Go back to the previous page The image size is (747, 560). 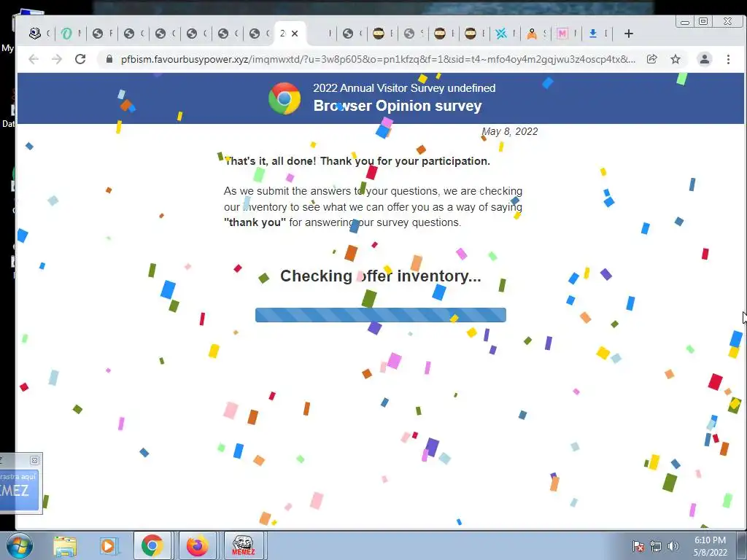point(34,59)
